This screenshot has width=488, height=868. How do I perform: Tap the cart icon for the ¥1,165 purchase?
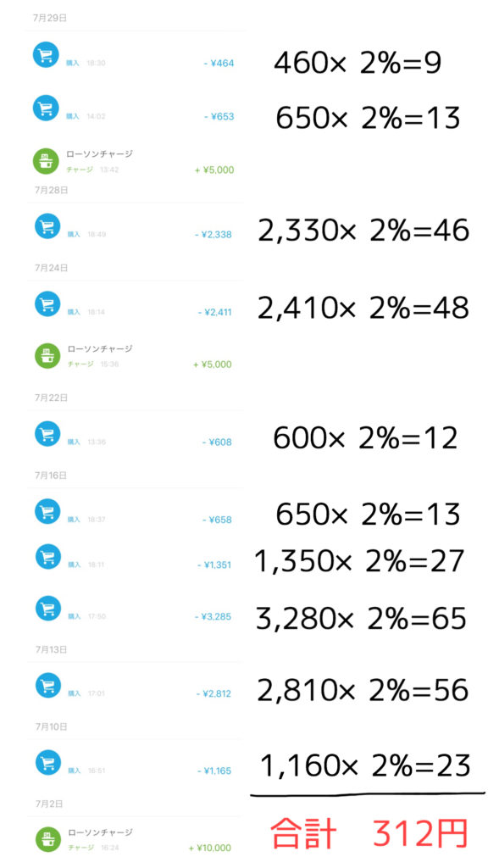pyautogui.click(x=48, y=762)
